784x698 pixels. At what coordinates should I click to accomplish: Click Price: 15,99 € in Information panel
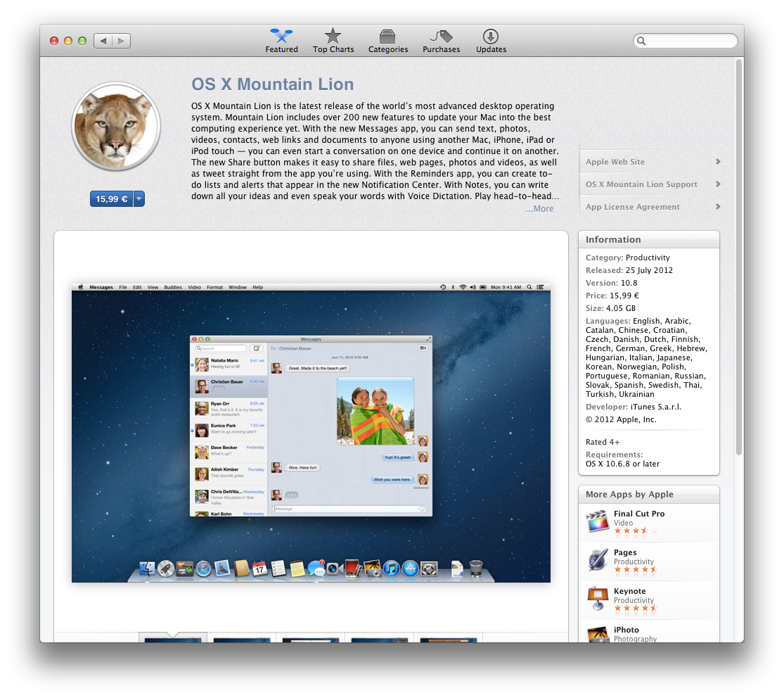[x=612, y=296]
